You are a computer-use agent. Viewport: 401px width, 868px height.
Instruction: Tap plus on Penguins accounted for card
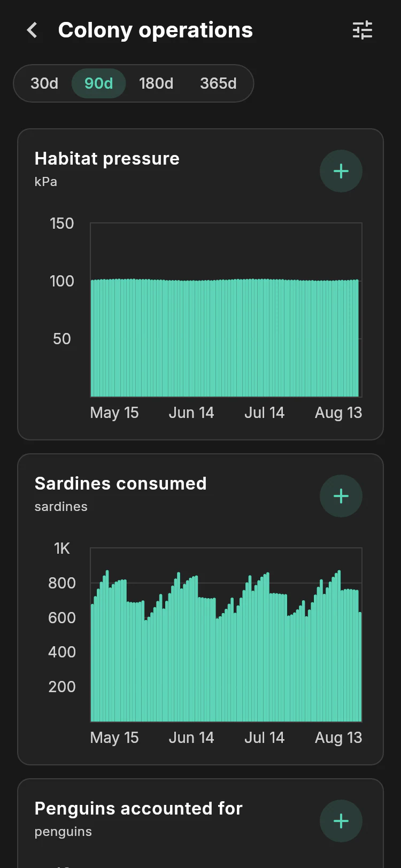click(x=341, y=821)
